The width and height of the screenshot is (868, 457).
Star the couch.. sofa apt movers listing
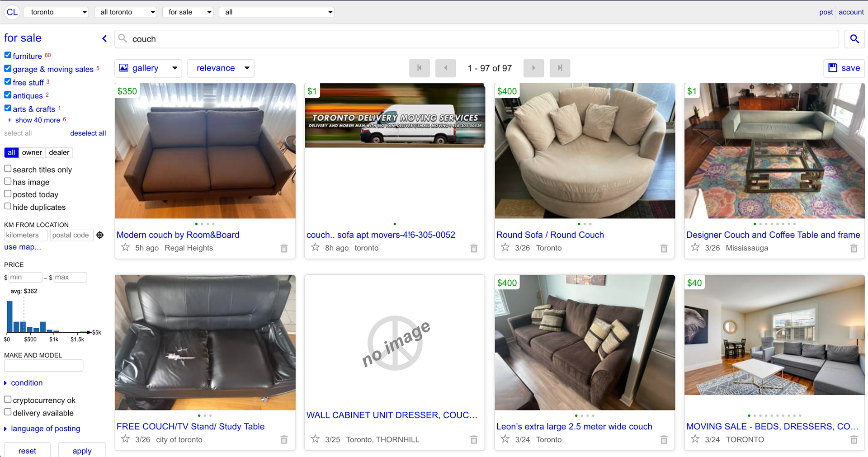pos(316,247)
